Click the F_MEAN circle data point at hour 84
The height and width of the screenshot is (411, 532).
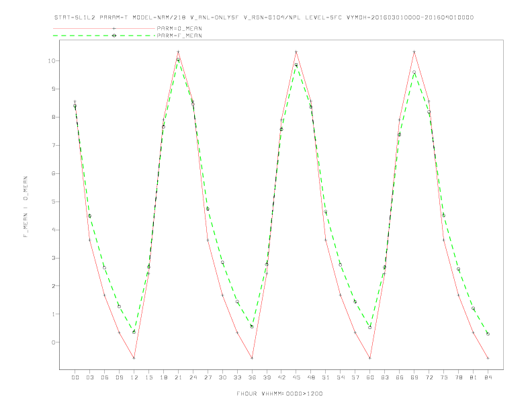pyautogui.click(x=488, y=334)
